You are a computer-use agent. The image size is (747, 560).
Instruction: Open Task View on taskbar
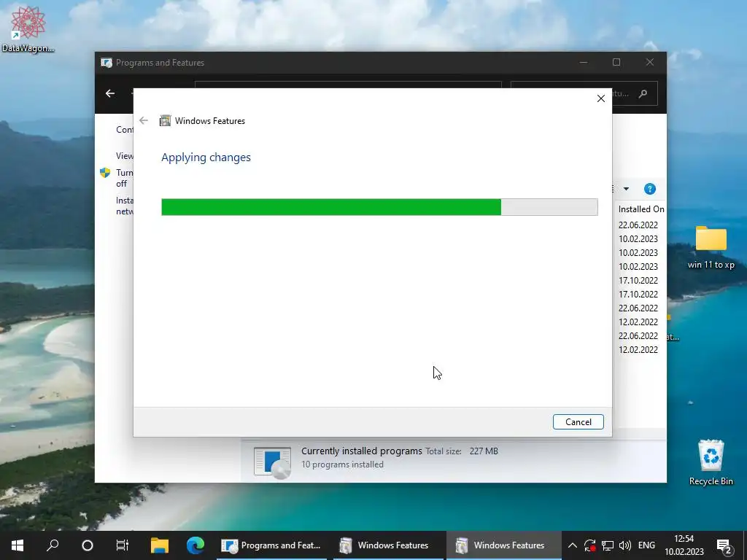(123, 545)
